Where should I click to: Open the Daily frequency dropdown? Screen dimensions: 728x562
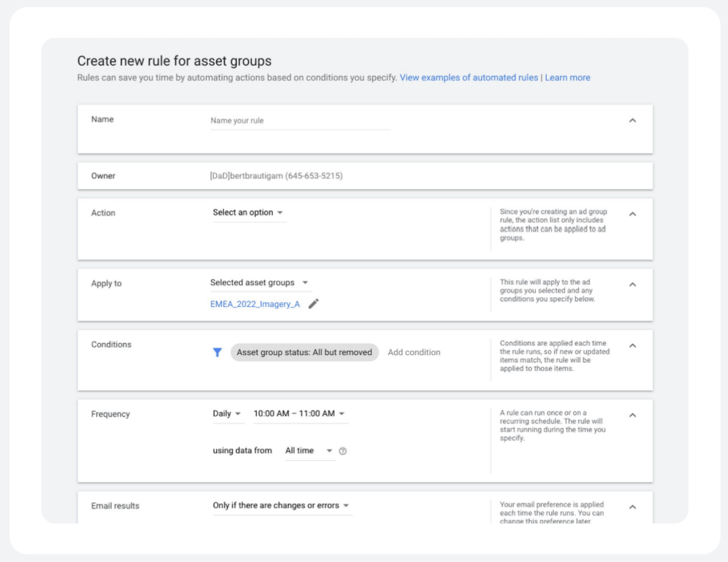[227, 414]
